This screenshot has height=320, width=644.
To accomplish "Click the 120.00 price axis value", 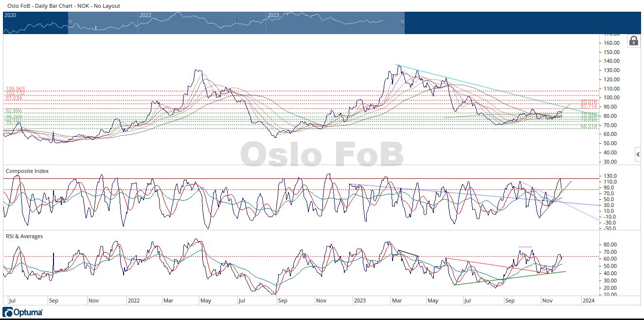I will pos(611,79).
